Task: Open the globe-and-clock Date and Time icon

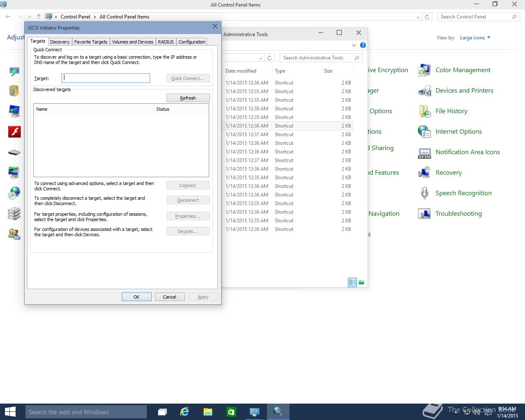Action: (x=14, y=193)
